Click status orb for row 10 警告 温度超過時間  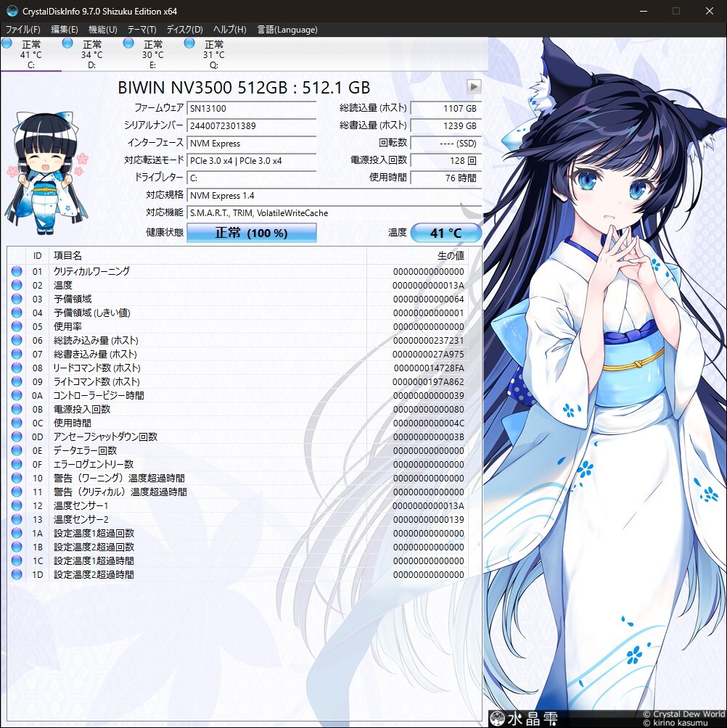17,478
